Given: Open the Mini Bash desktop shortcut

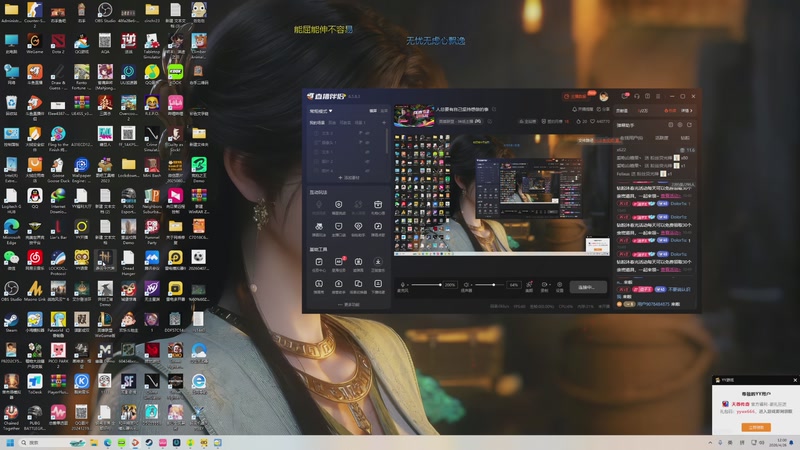Looking at the screenshot, I should pyautogui.click(x=152, y=168).
